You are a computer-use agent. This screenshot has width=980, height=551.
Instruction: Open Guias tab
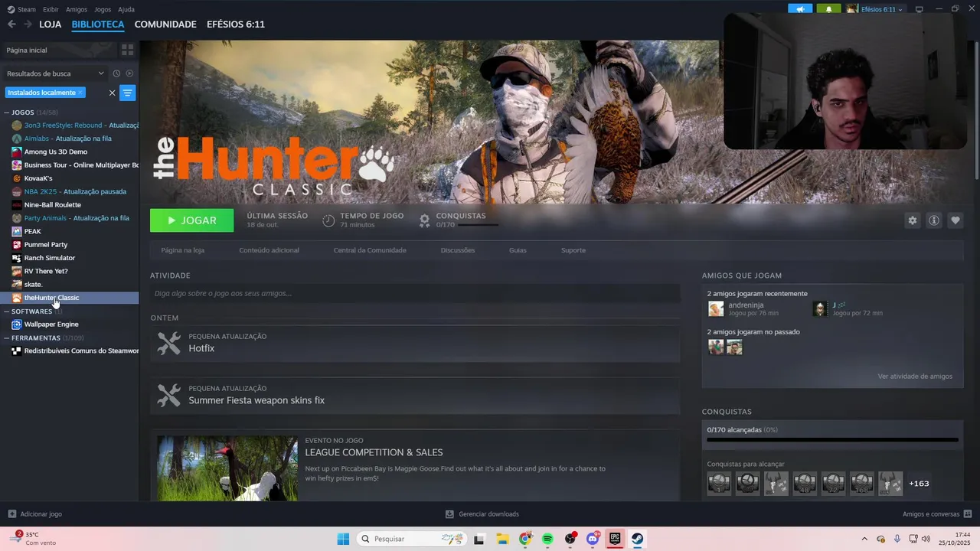click(518, 250)
